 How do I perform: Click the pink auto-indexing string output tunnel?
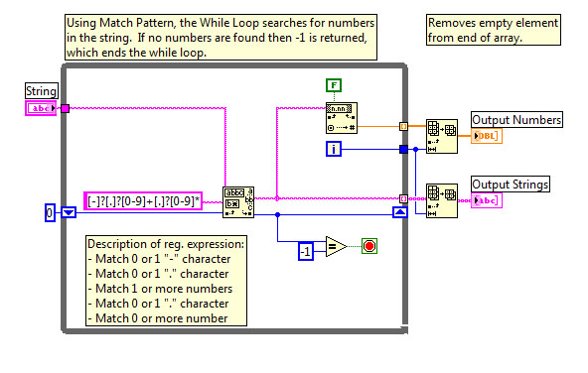coord(403,198)
